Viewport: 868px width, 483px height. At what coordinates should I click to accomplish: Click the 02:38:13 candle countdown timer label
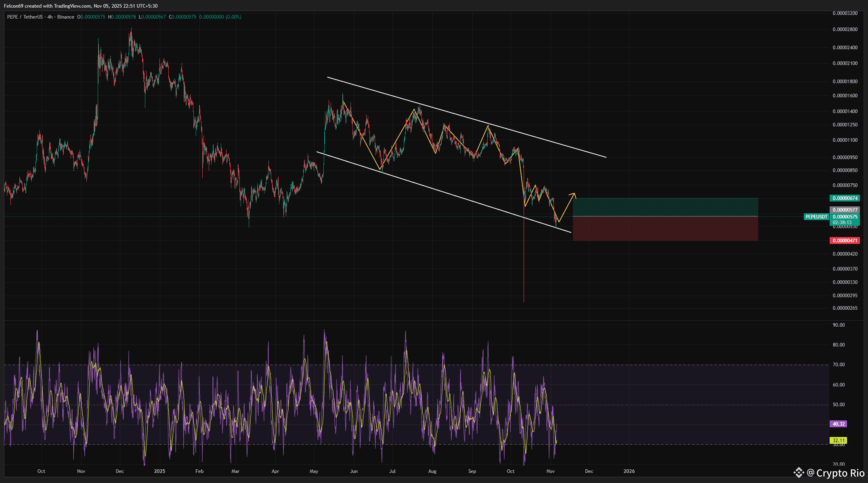[x=842, y=223]
